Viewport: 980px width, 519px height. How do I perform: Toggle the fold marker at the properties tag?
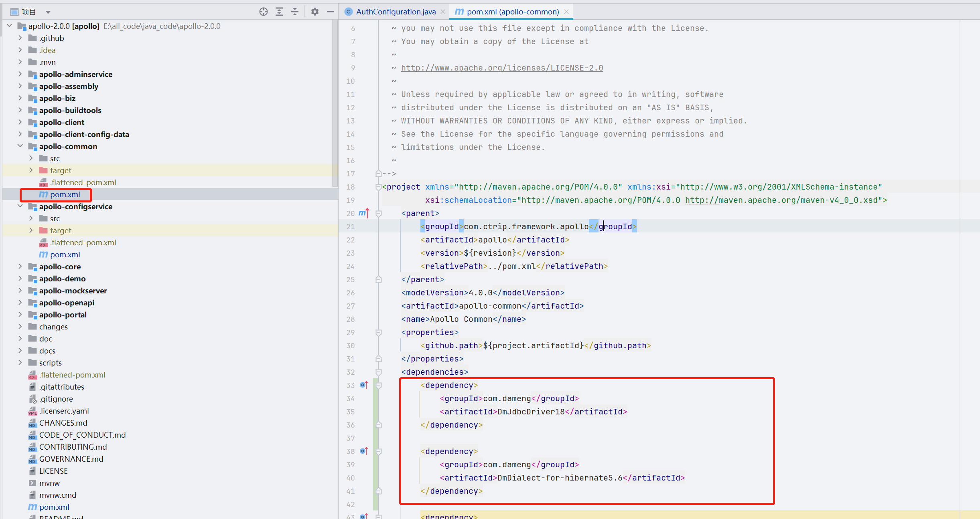point(378,333)
